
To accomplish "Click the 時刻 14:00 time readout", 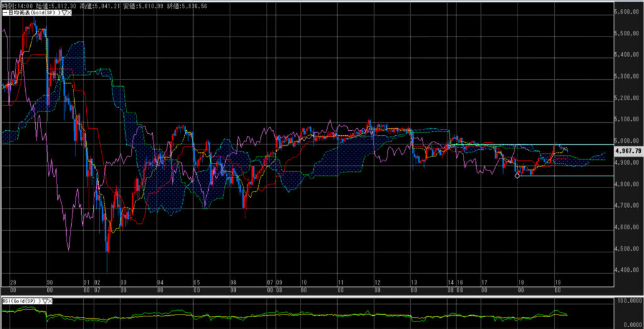I will tap(17, 6).
